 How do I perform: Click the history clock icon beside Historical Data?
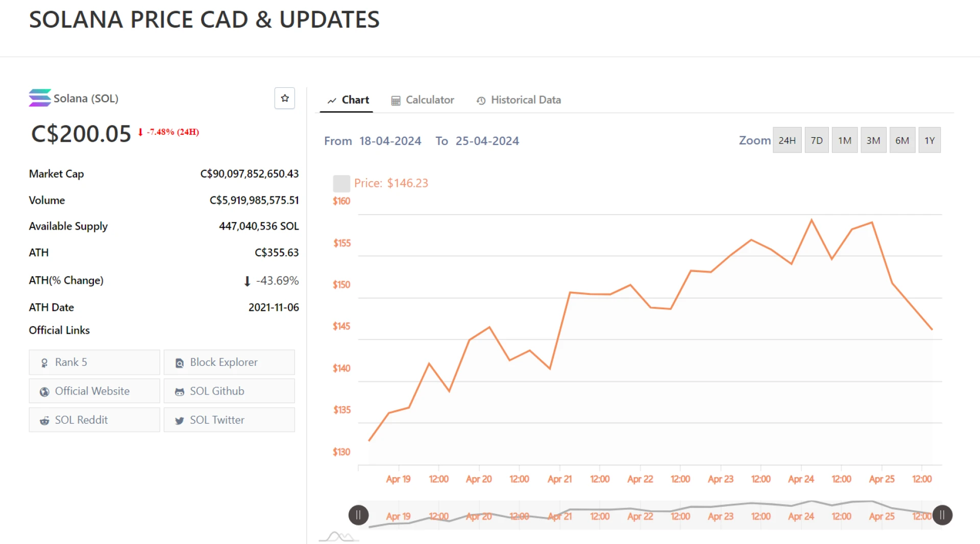(x=480, y=101)
